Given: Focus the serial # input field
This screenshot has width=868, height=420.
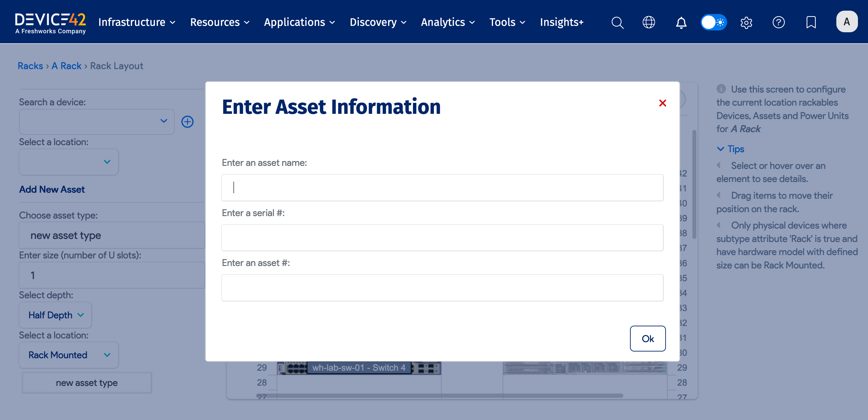Looking at the screenshot, I should pos(442,238).
